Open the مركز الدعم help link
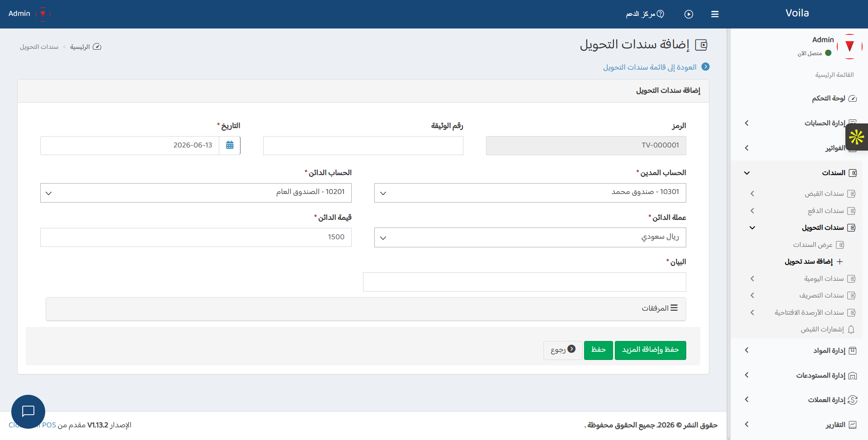Image resolution: width=868 pixels, height=440 pixels. (645, 14)
